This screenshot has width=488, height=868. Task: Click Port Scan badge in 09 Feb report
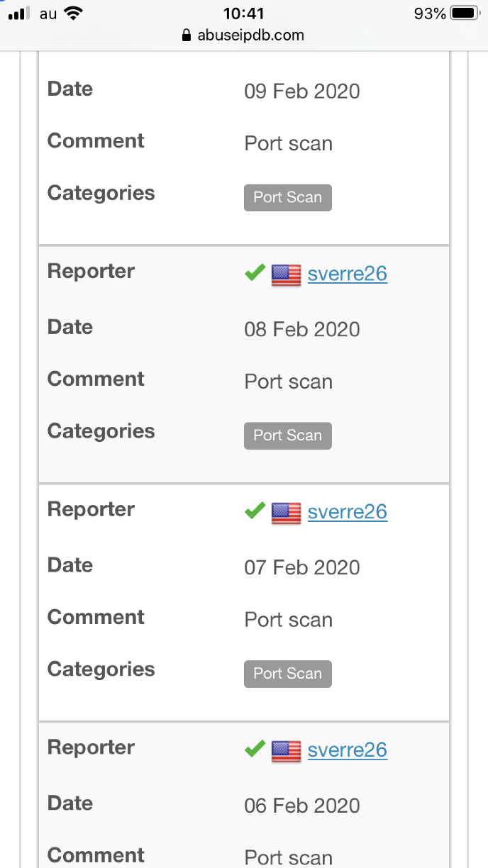pyautogui.click(x=288, y=198)
